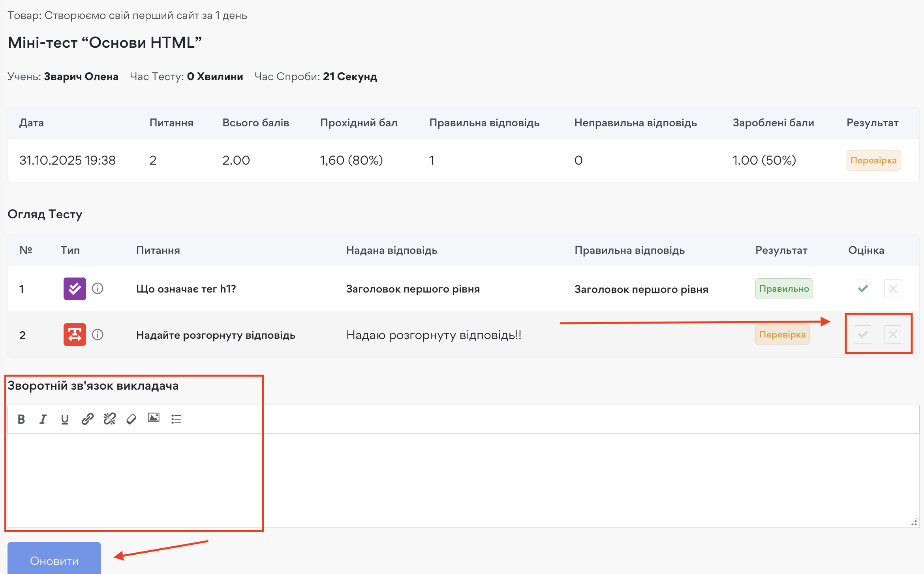Viewport: 924px width, 574px height.
Task: Apply underline formatting in feedback editor
Action: pyautogui.click(x=65, y=418)
